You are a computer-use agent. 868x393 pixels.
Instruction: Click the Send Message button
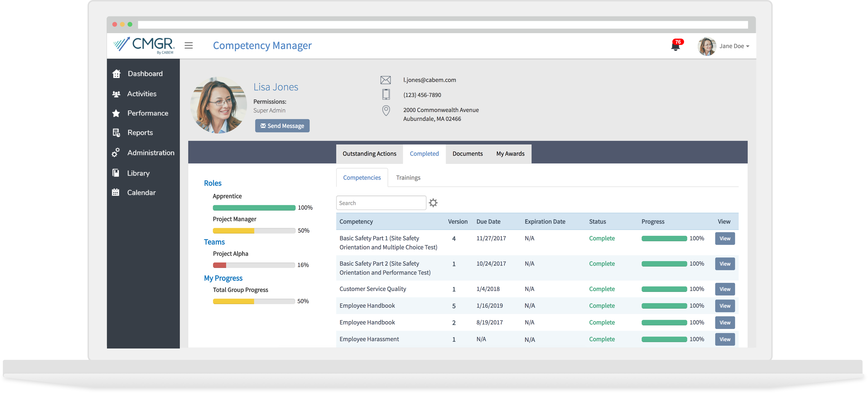(x=282, y=126)
